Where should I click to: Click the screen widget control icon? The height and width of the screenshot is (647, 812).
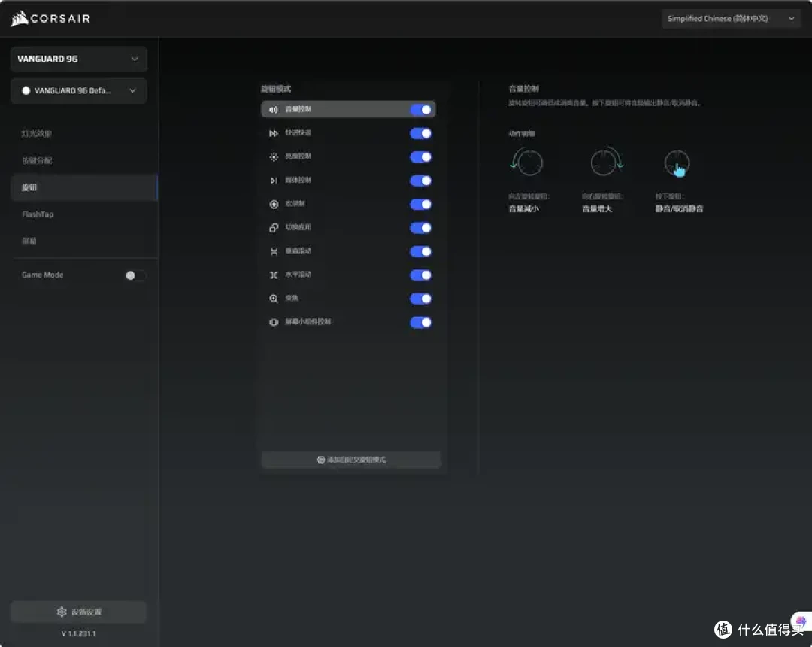pos(274,322)
